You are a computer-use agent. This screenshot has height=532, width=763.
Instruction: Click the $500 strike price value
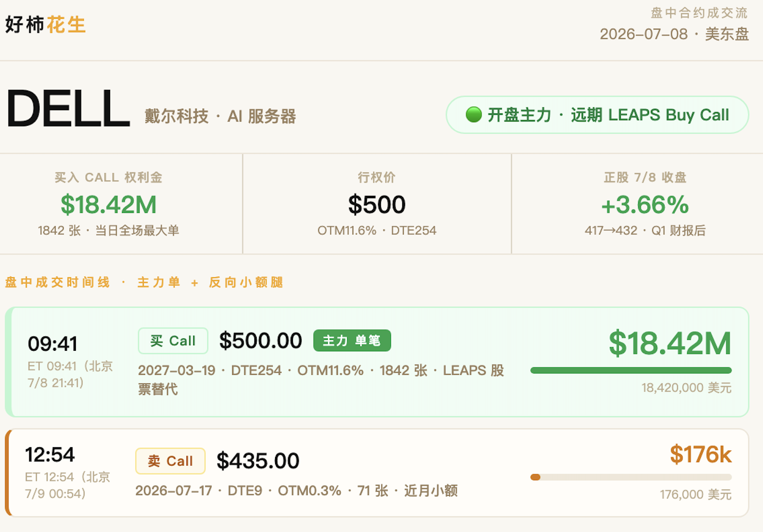point(377,204)
